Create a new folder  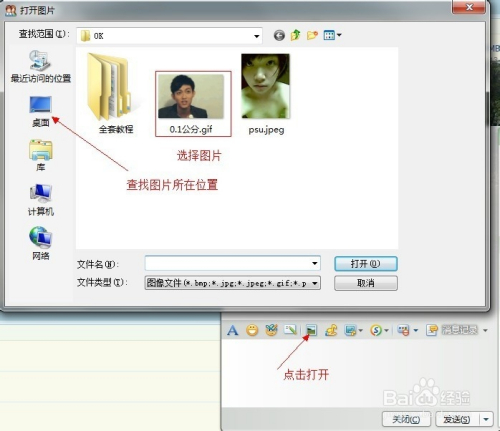click(x=312, y=35)
